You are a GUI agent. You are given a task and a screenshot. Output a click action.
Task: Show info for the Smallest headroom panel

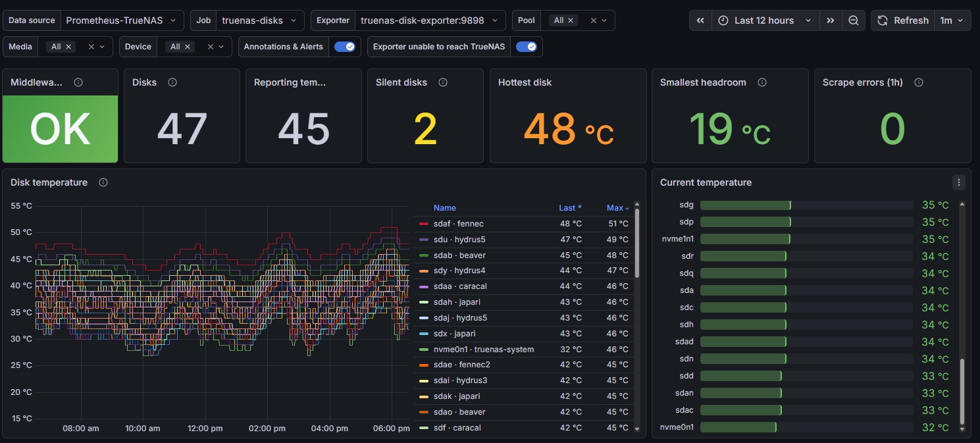coord(762,82)
